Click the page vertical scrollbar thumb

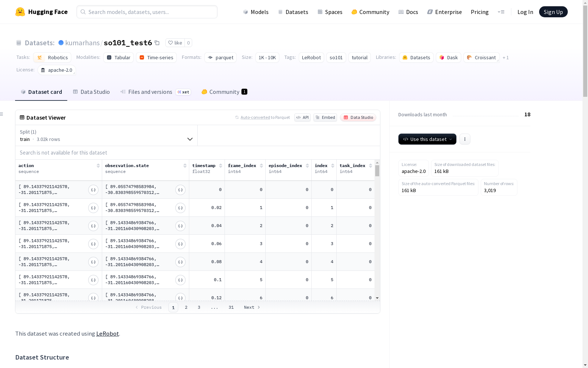coord(585,52)
